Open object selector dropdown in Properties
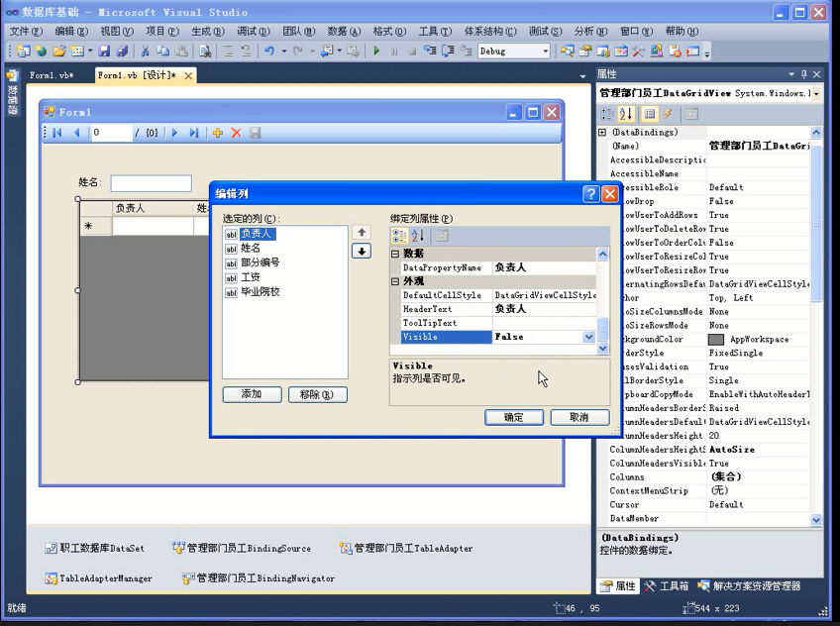This screenshot has height=626, width=840. [x=816, y=94]
